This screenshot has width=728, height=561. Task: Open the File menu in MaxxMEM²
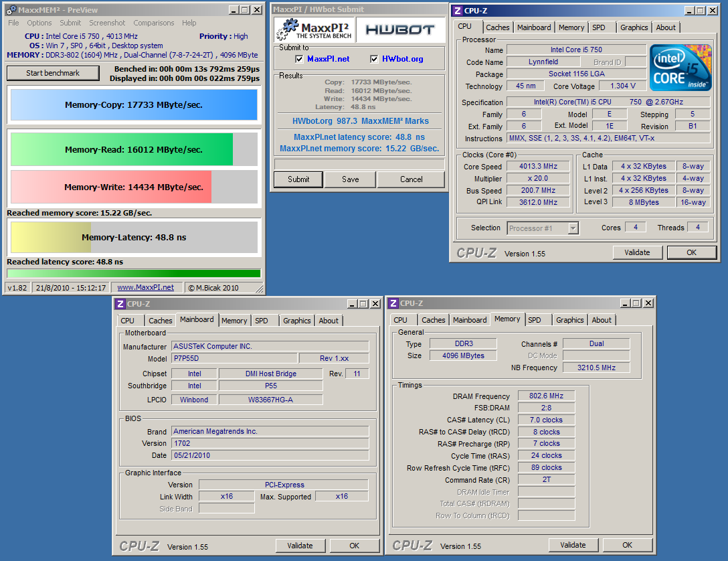tap(13, 23)
